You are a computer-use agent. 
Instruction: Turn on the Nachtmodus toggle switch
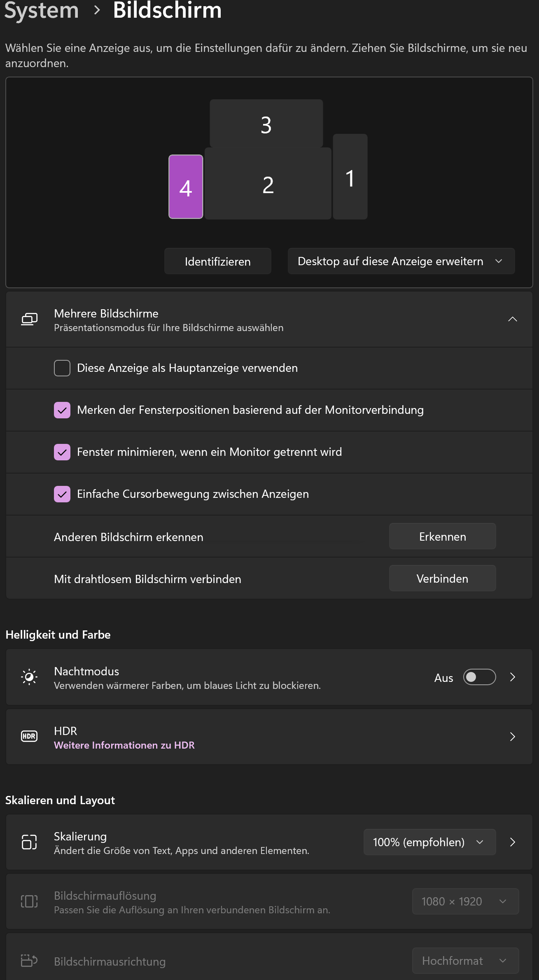point(479,677)
